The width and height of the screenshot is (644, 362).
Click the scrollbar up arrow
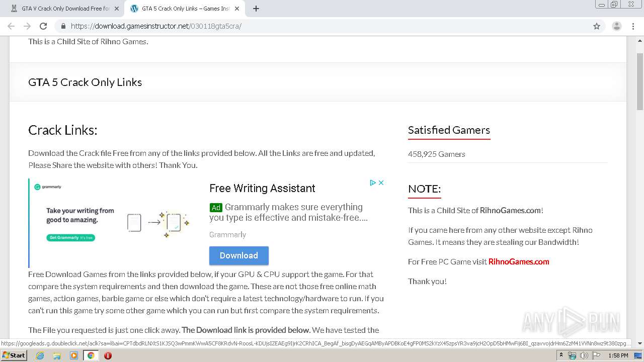(x=640, y=41)
